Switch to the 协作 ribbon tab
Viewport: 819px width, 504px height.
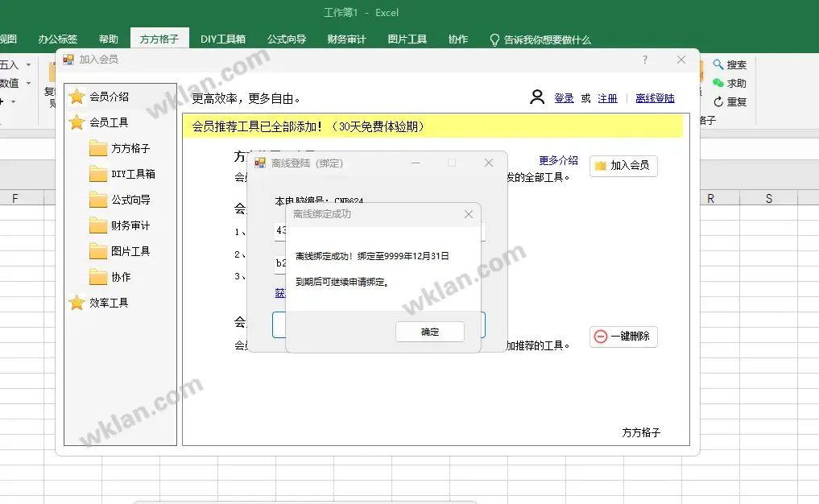click(x=458, y=39)
